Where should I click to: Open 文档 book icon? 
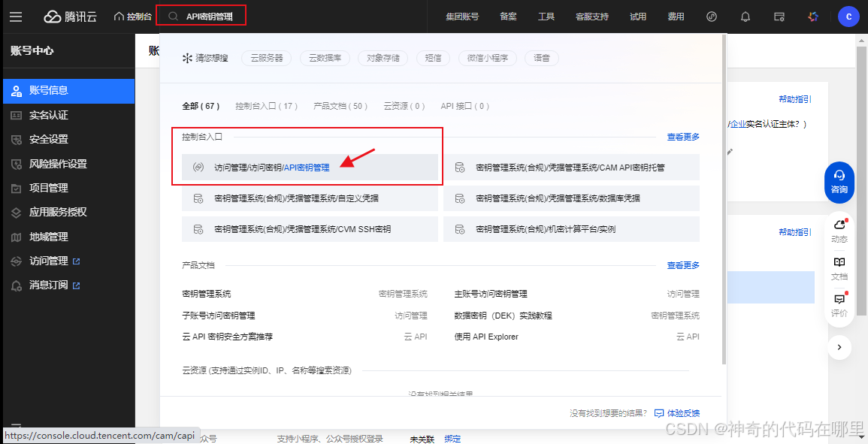click(839, 269)
